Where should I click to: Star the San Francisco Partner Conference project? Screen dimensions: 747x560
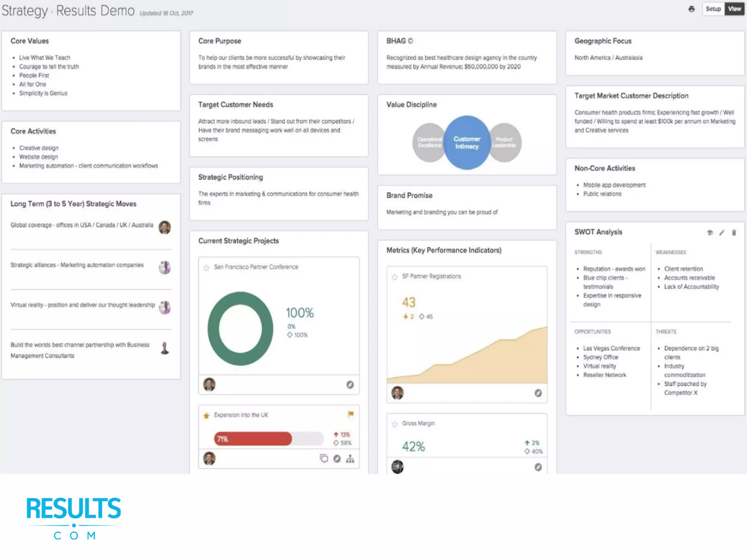click(x=206, y=268)
